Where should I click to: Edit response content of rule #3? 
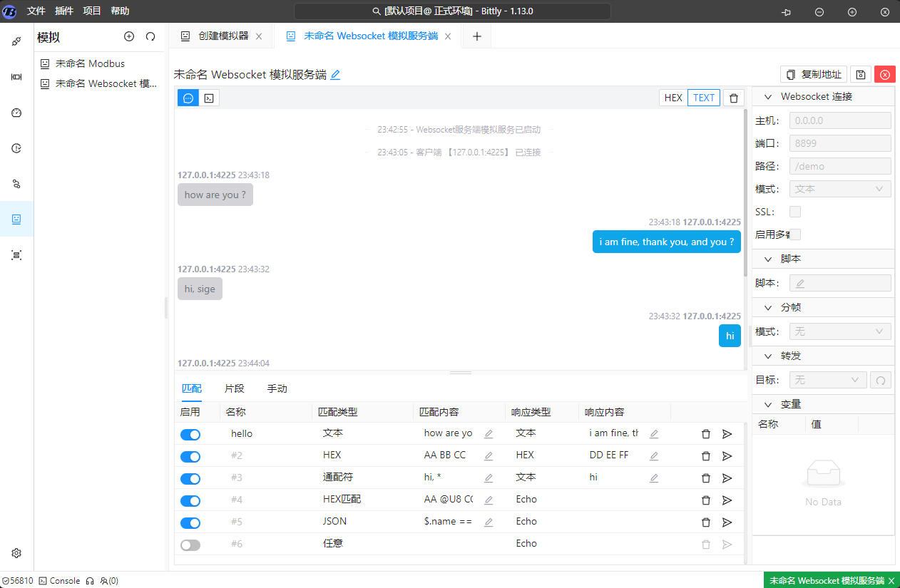(x=653, y=478)
